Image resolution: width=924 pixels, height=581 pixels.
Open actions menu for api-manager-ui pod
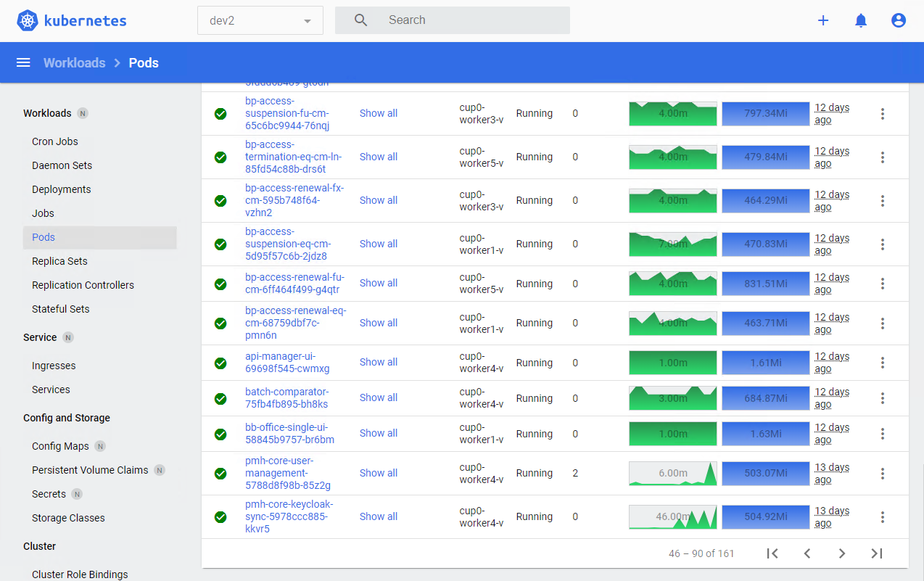coord(883,362)
